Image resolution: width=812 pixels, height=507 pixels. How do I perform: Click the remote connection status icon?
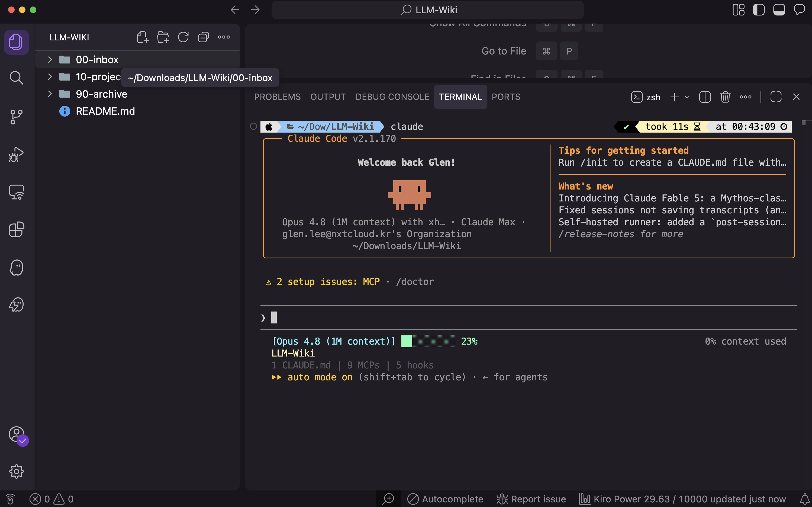point(10,499)
